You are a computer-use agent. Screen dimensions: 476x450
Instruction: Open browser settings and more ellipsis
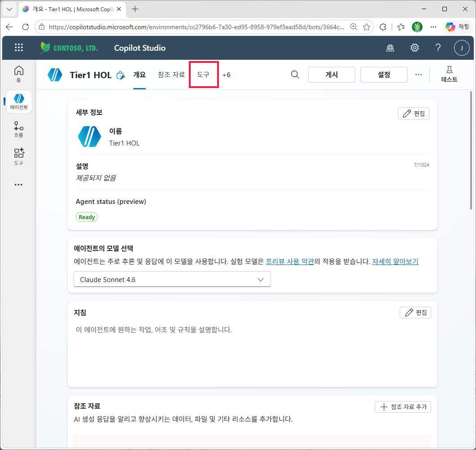(x=433, y=27)
